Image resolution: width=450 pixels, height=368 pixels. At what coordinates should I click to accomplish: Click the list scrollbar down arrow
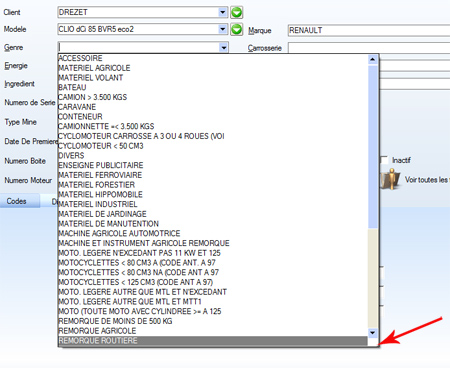pyautogui.click(x=372, y=332)
